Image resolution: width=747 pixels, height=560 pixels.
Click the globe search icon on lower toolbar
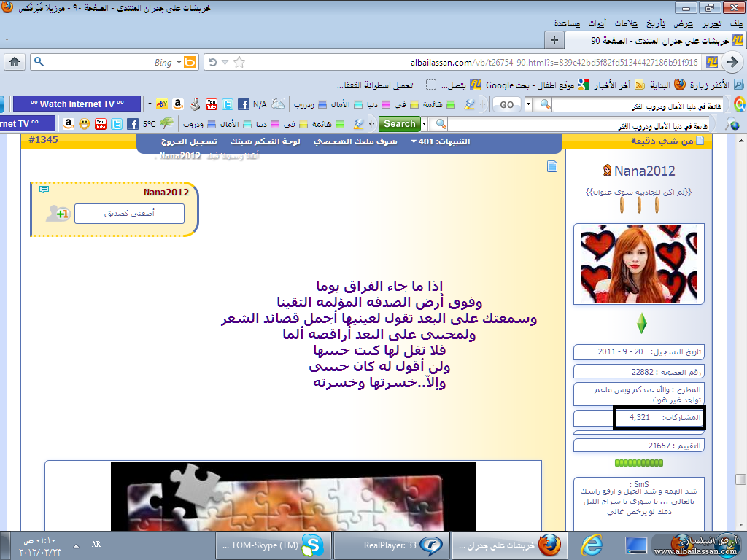click(732, 124)
